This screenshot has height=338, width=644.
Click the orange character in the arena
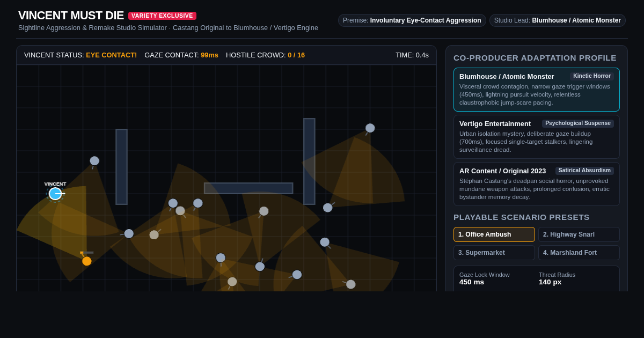click(x=87, y=261)
